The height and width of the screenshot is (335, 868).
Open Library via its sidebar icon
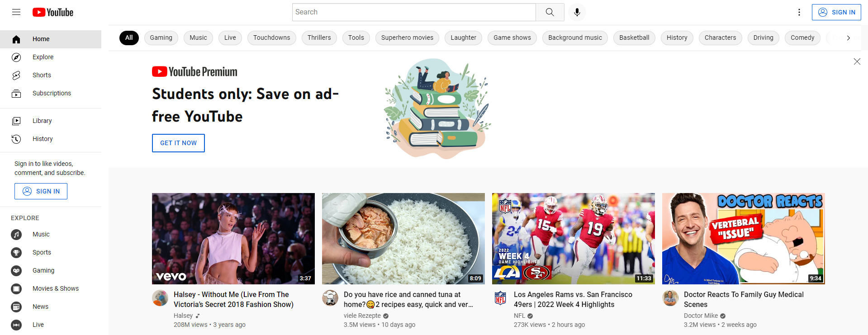click(x=16, y=121)
